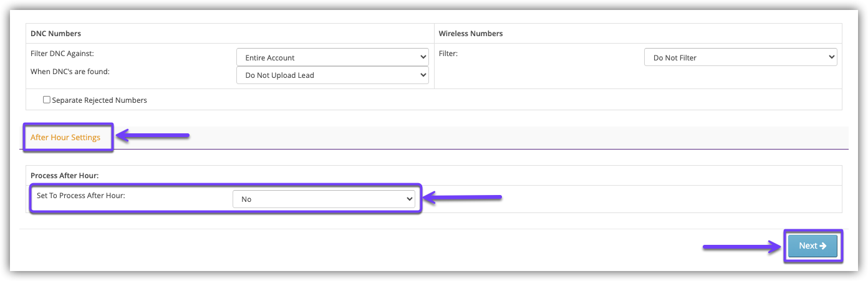
Task: Click the DNC Numbers heading
Action: coord(56,34)
